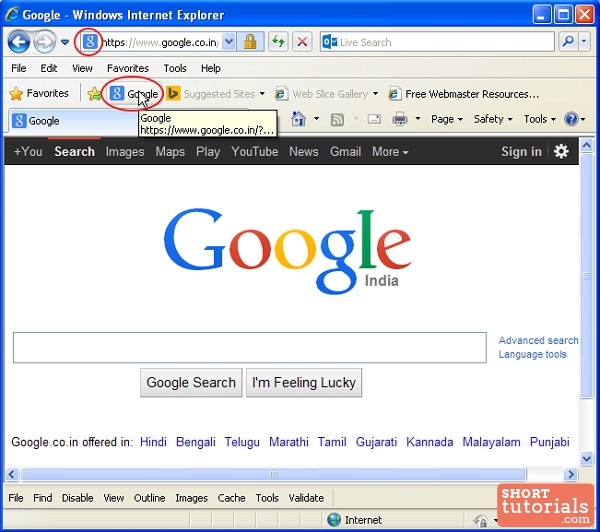Expand the Home button dropdown arrow
This screenshot has width=600, height=532.
tap(316, 119)
